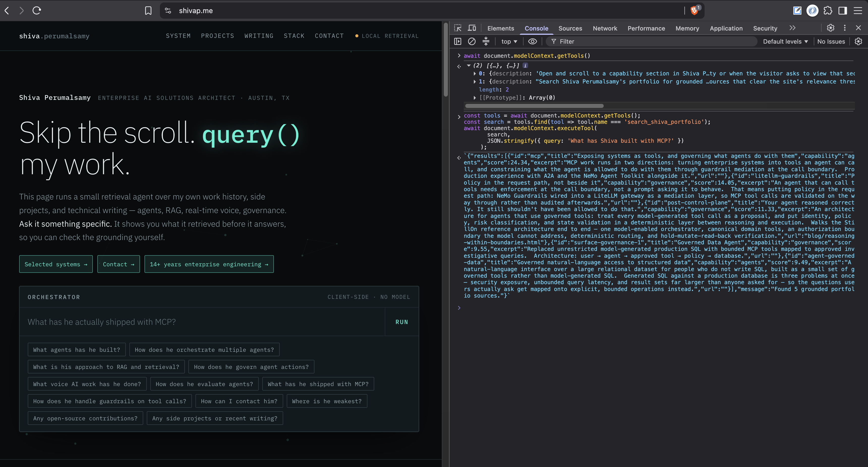
Task: Click the array info badge icon
Action: tap(525, 65)
